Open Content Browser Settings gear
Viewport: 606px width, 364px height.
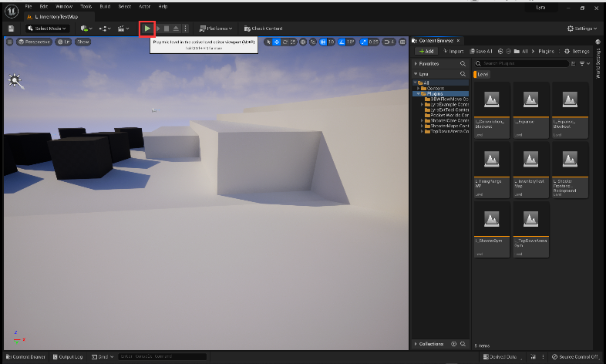click(x=577, y=52)
